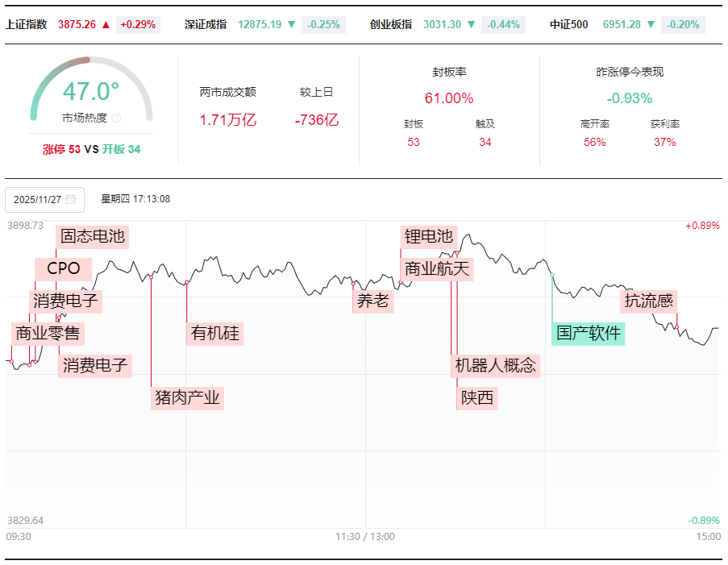Click 涨停 53 count text
728x565 pixels.
click(x=61, y=149)
